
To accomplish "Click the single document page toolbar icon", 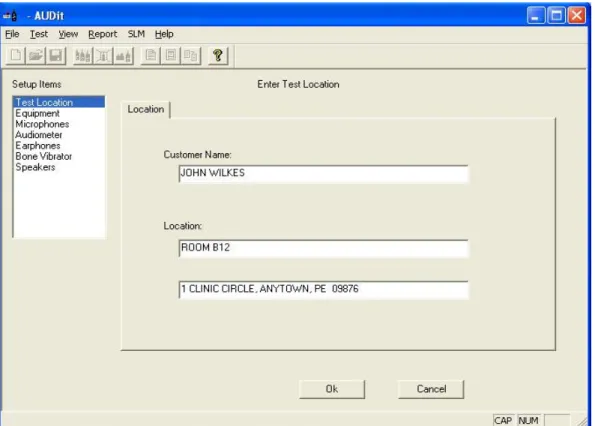I will point(151,56).
